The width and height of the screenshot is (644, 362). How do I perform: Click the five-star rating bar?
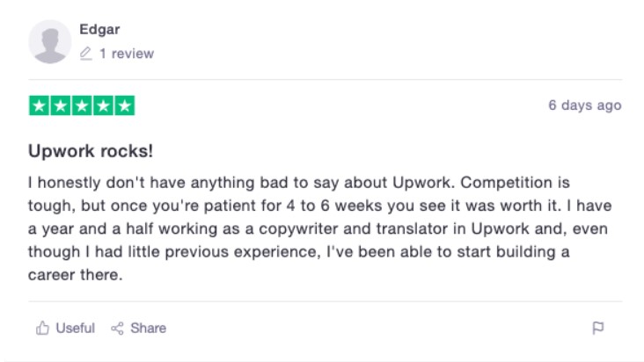point(82,105)
